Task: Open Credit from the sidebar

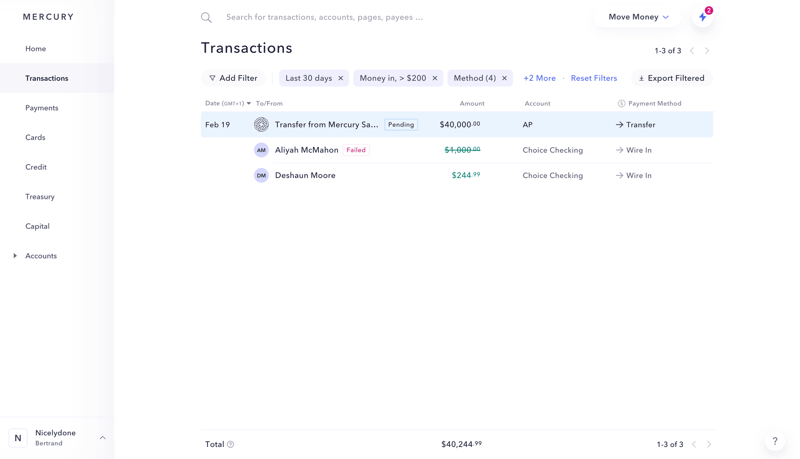Action: click(x=36, y=167)
